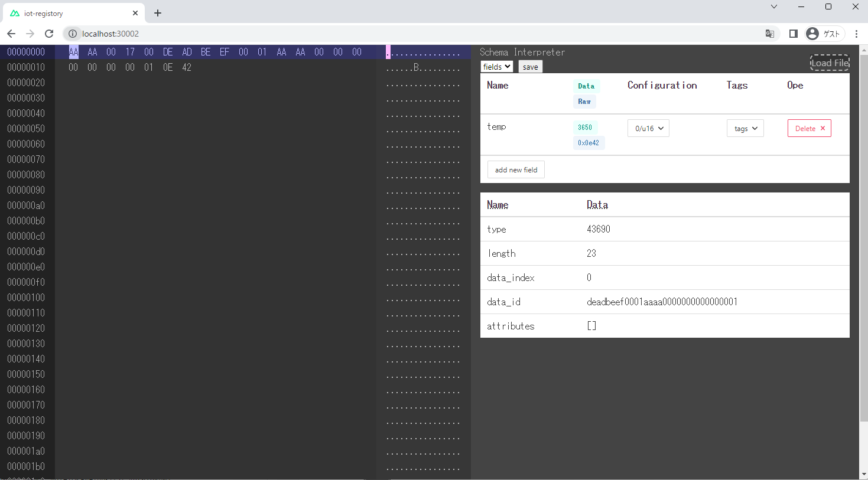The height and width of the screenshot is (480, 868).
Task: Select the 42 hex byte in second row
Action: click(x=187, y=67)
